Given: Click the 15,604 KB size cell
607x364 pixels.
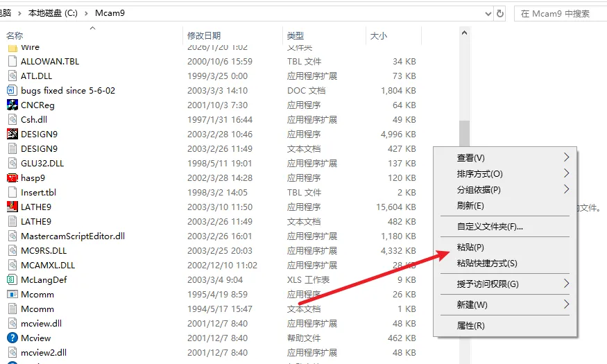Looking at the screenshot, I should click(x=396, y=207).
